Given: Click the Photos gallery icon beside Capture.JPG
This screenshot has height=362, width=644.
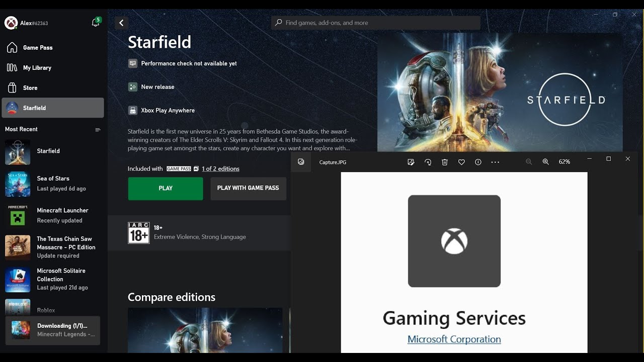Looking at the screenshot, I should coord(301,162).
